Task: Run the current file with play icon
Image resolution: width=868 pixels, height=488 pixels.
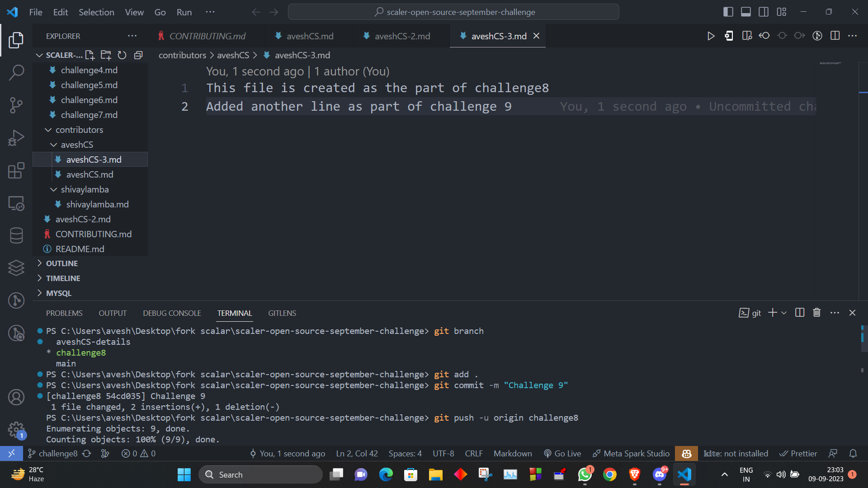Action: click(x=711, y=36)
